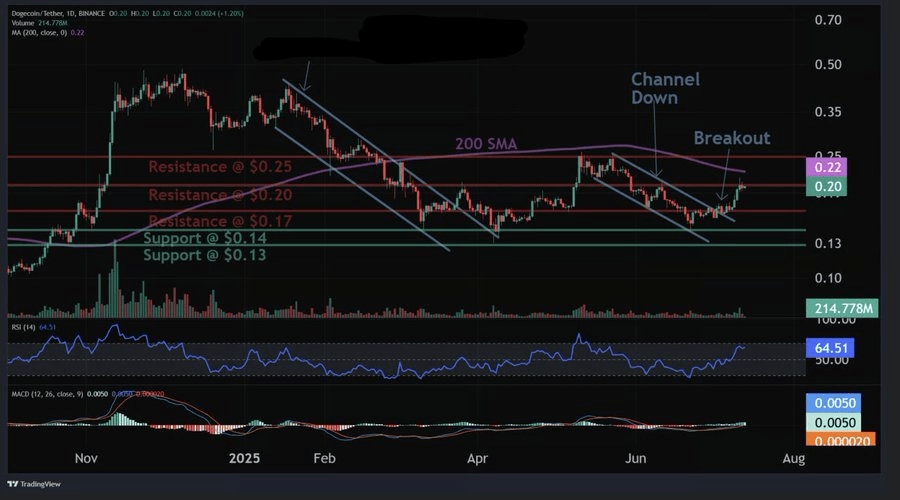The image size is (900, 500).
Task: Click the 214.778M volume value tag
Action: [840, 309]
